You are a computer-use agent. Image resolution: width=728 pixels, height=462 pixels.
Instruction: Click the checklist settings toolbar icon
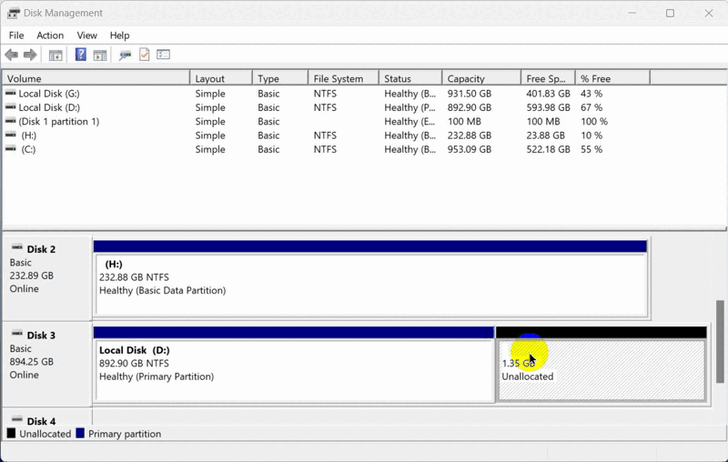pos(163,55)
